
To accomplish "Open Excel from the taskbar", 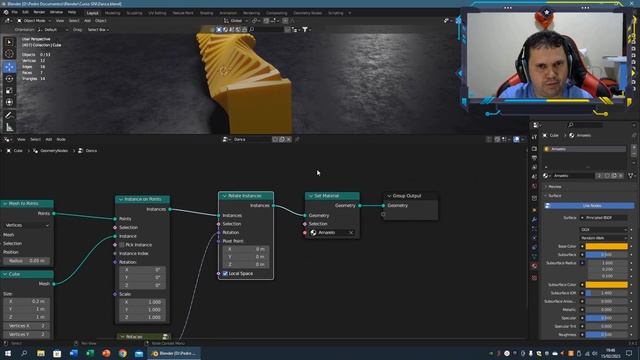I will pos(90,353).
